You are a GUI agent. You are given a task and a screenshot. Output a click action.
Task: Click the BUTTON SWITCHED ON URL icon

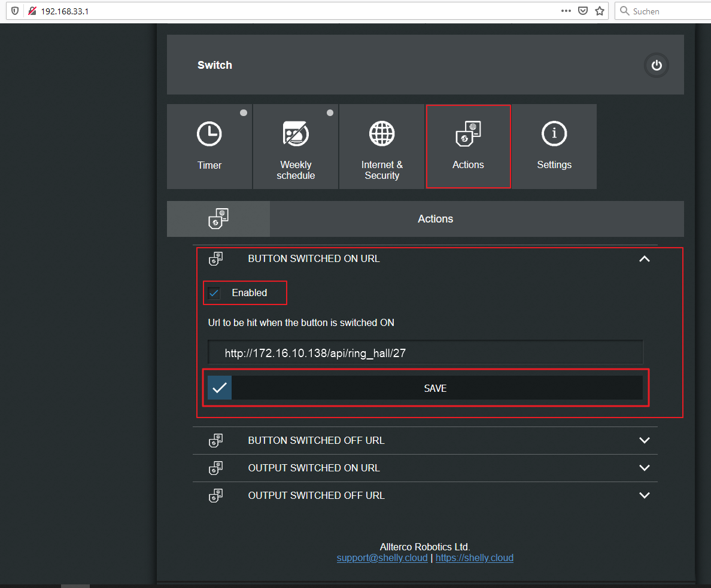(216, 259)
